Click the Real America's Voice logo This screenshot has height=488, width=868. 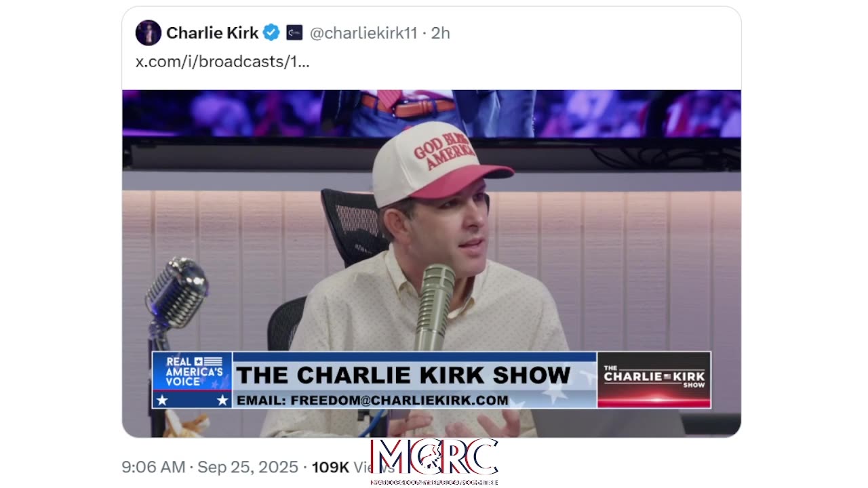(193, 380)
